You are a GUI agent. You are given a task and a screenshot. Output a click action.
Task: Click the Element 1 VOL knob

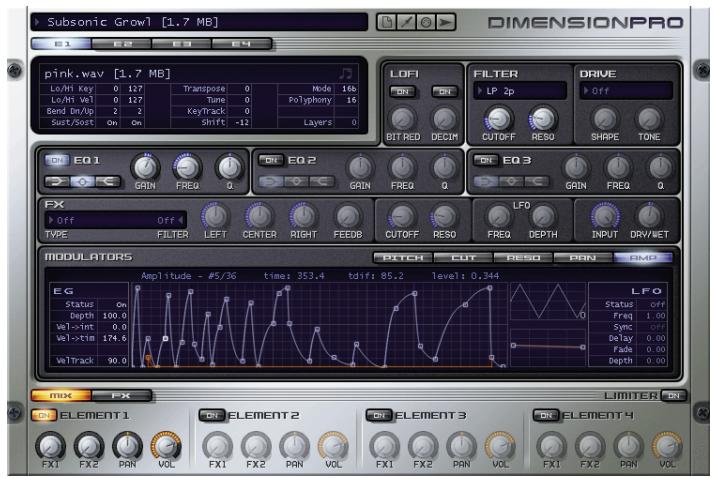pos(166,446)
